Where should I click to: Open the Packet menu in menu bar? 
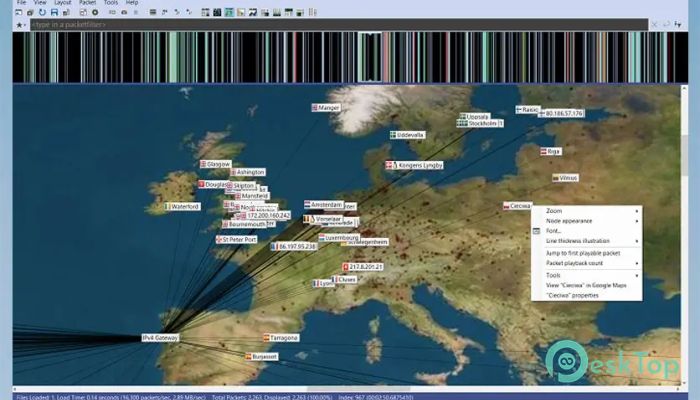(87, 3)
